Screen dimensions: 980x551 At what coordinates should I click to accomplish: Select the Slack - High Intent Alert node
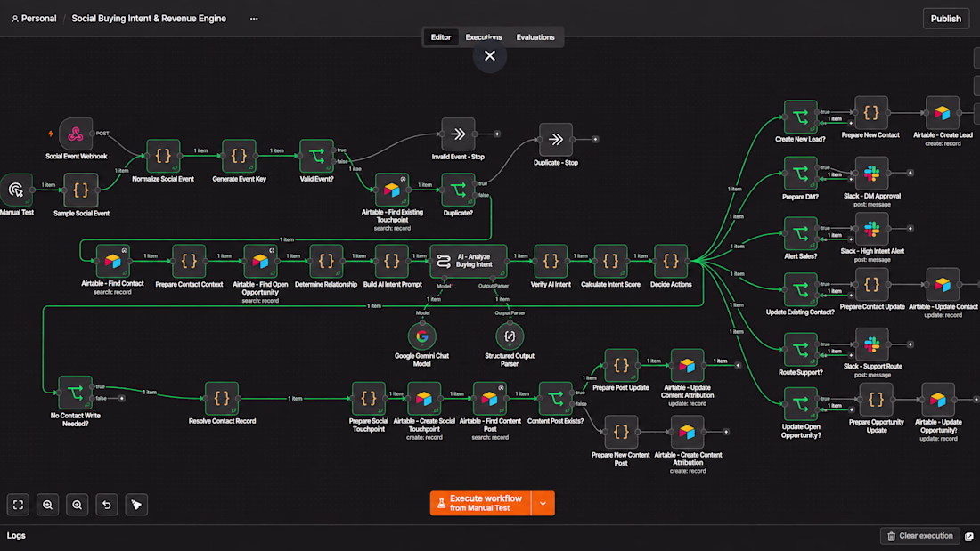(872, 229)
